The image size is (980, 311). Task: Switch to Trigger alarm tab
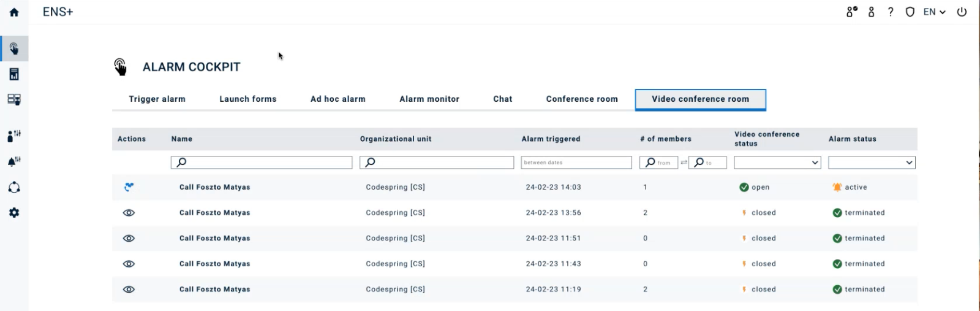coord(157,99)
